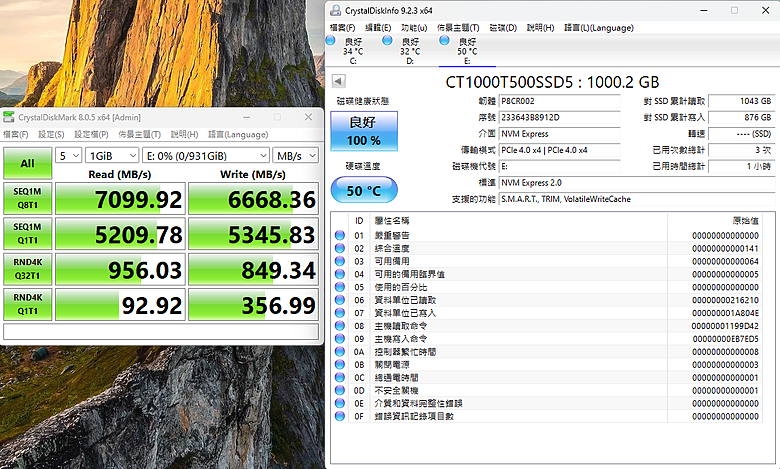Viewport: 780px width, 469px height.
Task: Click the CrystalDiskInfo title bar app icon
Action: (x=336, y=10)
